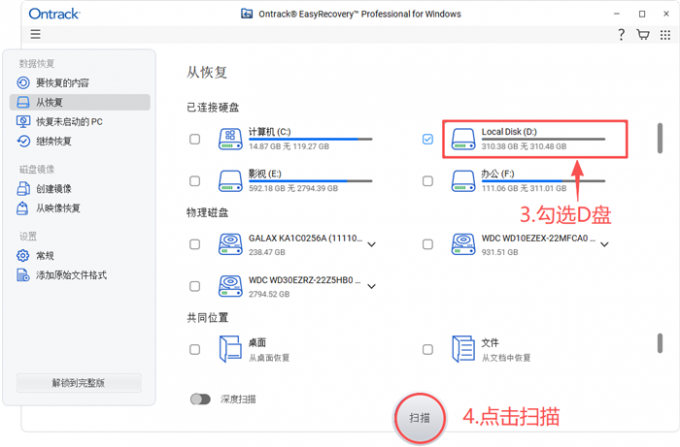The image size is (680, 447).
Task: Click the 添加原始文件格式 file icon
Action: coord(23,275)
